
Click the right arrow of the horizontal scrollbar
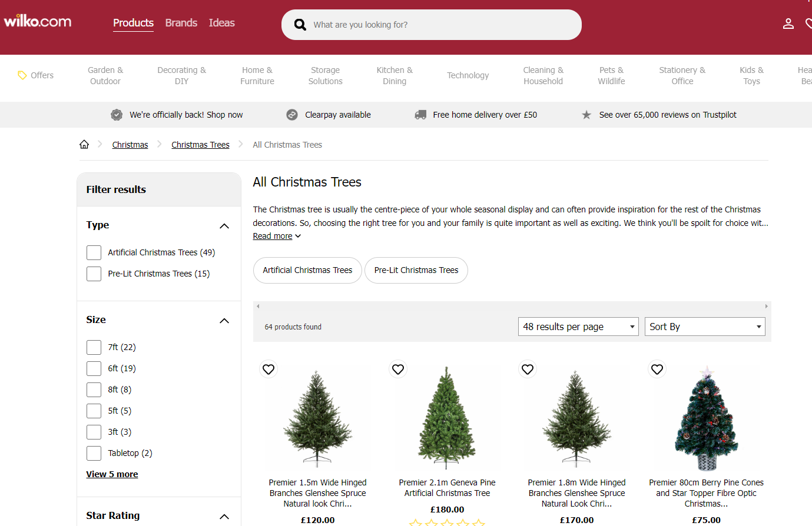click(766, 307)
